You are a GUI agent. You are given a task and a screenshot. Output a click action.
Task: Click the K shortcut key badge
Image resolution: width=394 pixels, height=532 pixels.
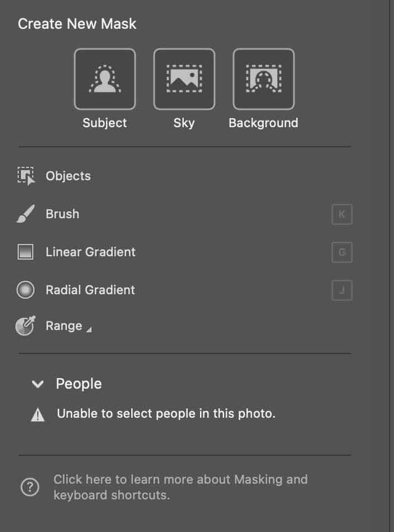[x=342, y=215]
